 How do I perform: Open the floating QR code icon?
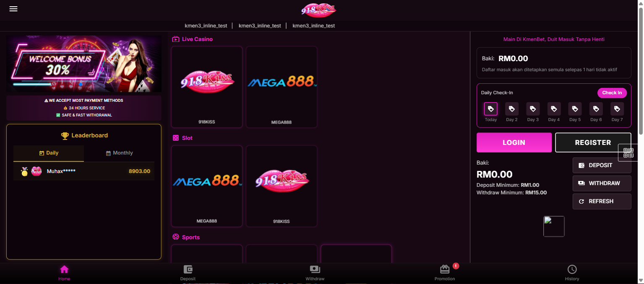[628, 153]
